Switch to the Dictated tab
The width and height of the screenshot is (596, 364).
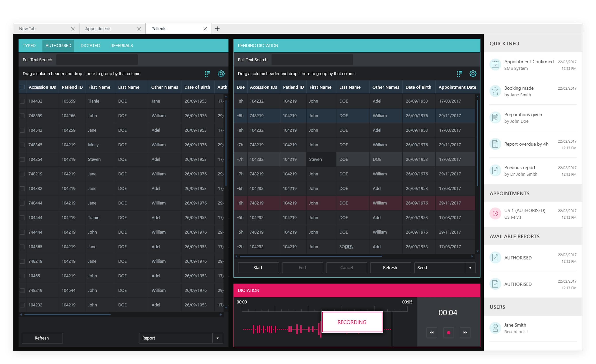[x=90, y=46]
